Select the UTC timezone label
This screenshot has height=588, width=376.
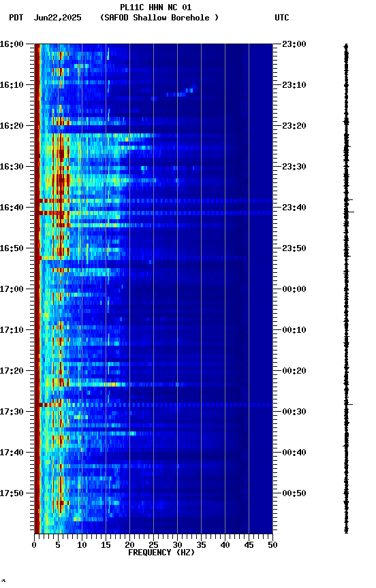282,18
